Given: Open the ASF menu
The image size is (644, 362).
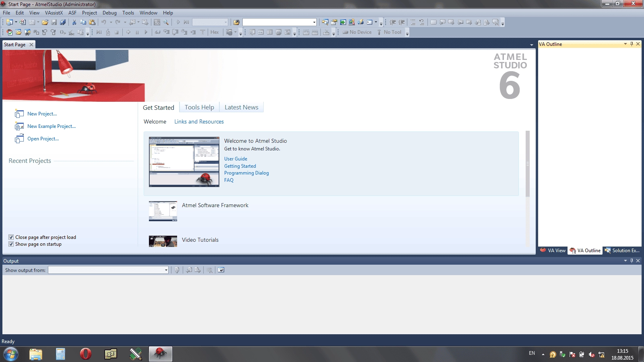Looking at the screenshot, I should (x=72, y=13).
